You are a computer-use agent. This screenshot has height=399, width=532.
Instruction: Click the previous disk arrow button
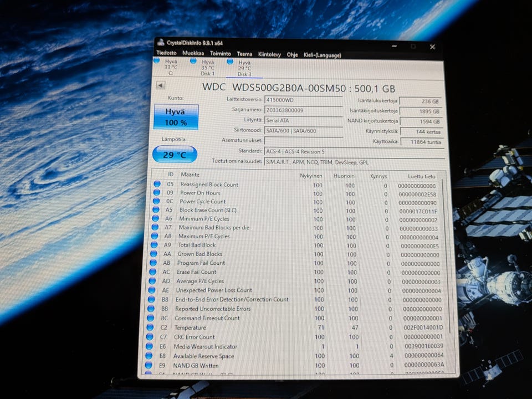(161, 85)
